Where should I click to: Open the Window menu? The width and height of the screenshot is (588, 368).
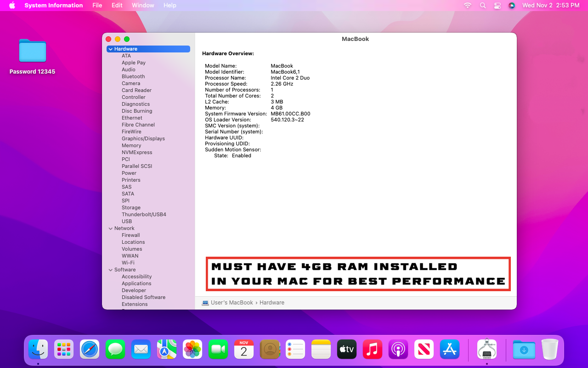coord(143,6)
